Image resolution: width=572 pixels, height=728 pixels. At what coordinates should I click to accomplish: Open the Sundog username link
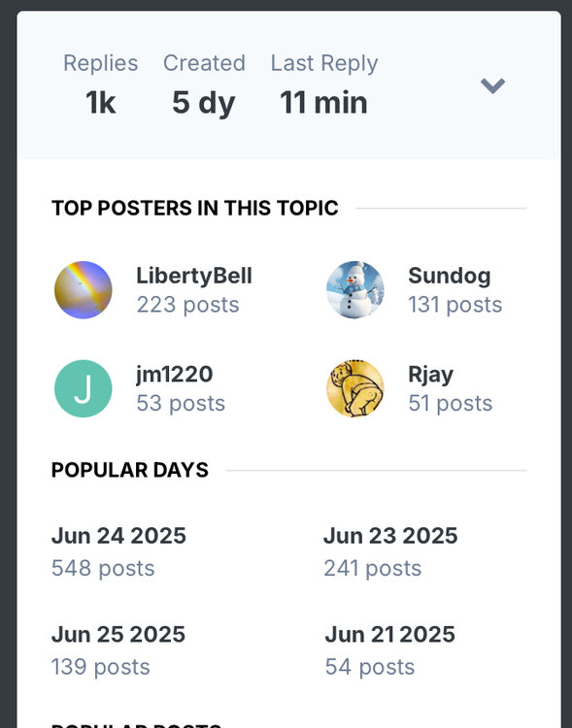(x=449, y=276)
